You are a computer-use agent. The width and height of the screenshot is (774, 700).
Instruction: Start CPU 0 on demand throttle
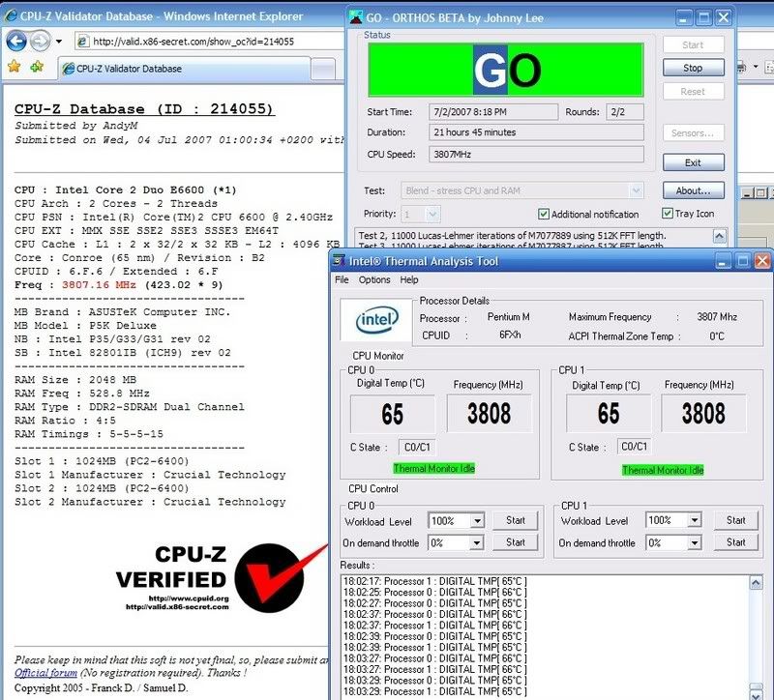click(x=516, y=542)
